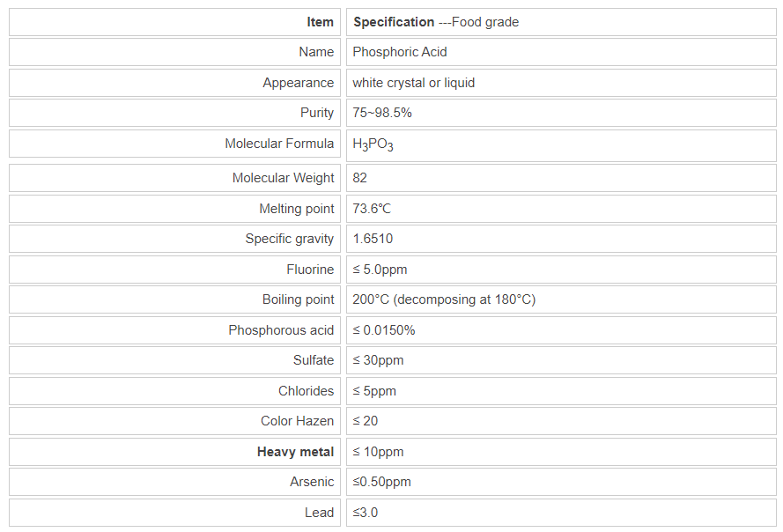
Task: Select the arsenic value "≤0.50ppm"
Action: [381, 482]
